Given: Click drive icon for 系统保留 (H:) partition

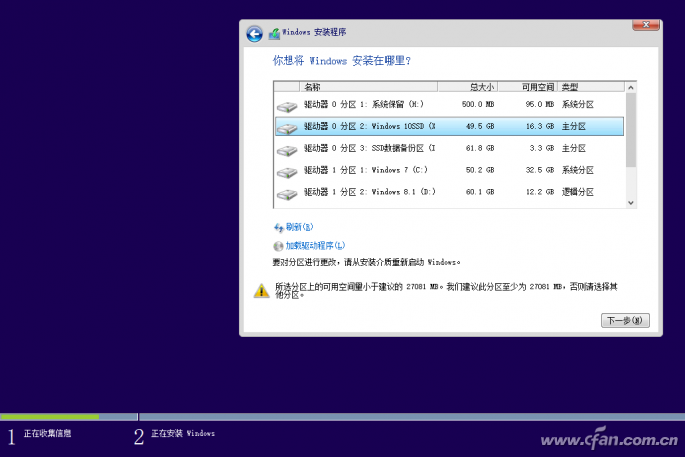Looking at the screenshot, I should tap(287, 106).
